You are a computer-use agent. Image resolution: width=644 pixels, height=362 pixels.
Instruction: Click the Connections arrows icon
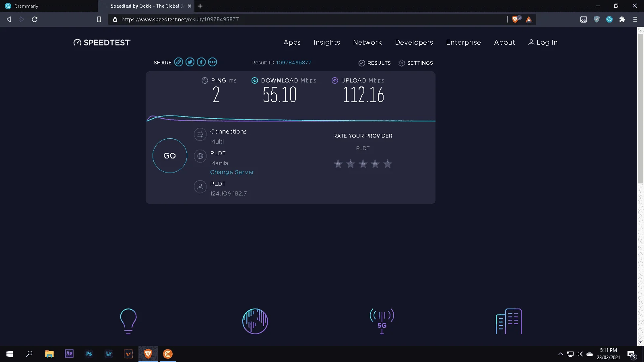200,134
